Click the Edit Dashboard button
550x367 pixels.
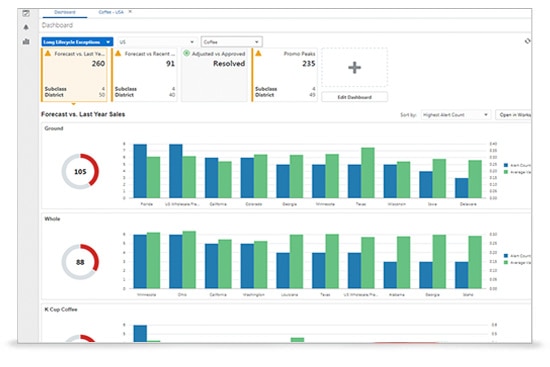coord(355,97)
